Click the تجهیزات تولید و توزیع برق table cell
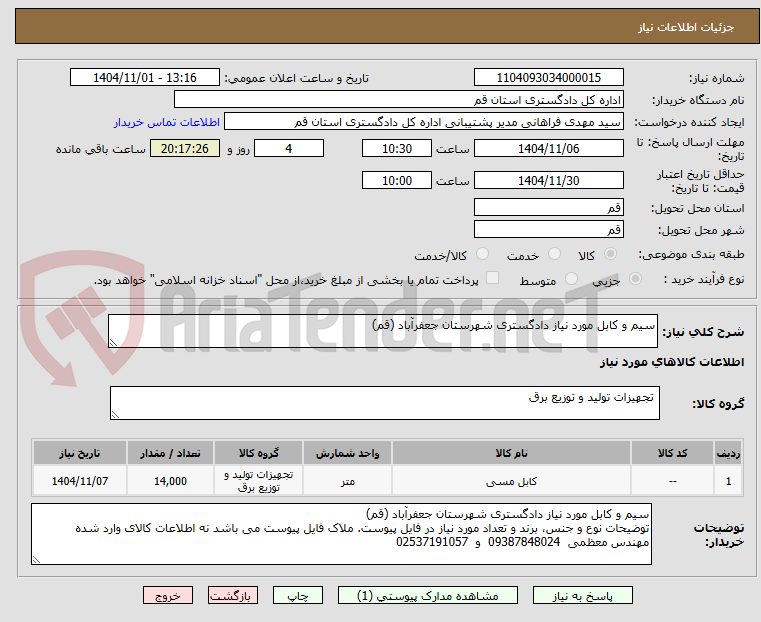This screenshot has width=761, height=622. pos(258,481)
